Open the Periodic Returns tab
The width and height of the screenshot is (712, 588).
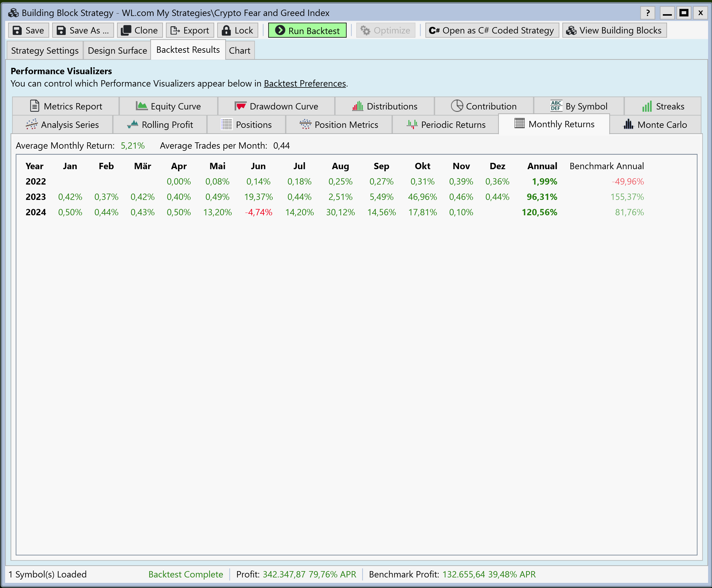[x=446, y=125]
